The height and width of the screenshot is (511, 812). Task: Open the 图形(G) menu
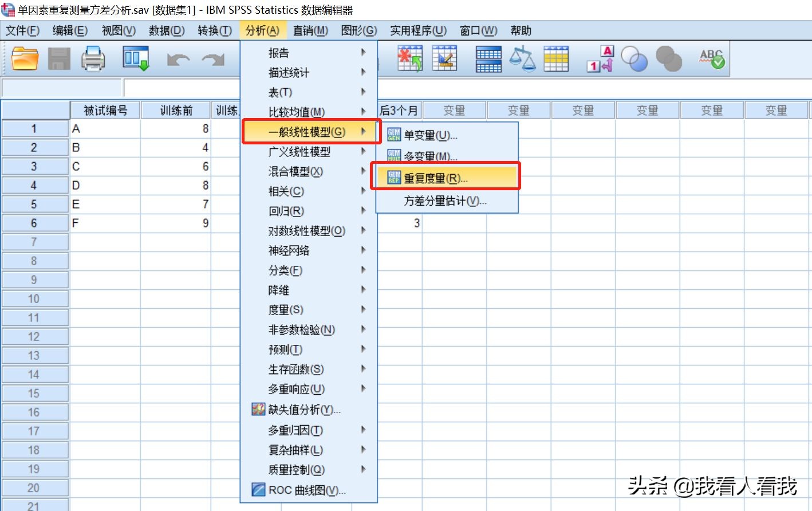359,30
